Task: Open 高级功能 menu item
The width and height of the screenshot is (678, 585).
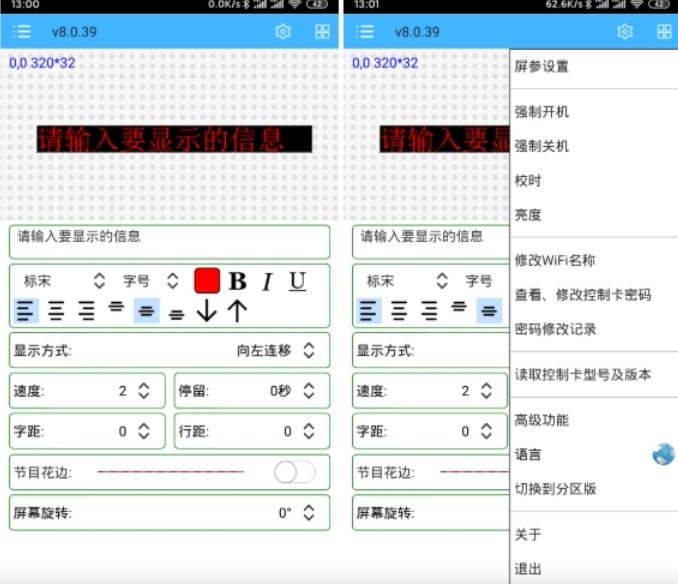Action: pos(541,420)
